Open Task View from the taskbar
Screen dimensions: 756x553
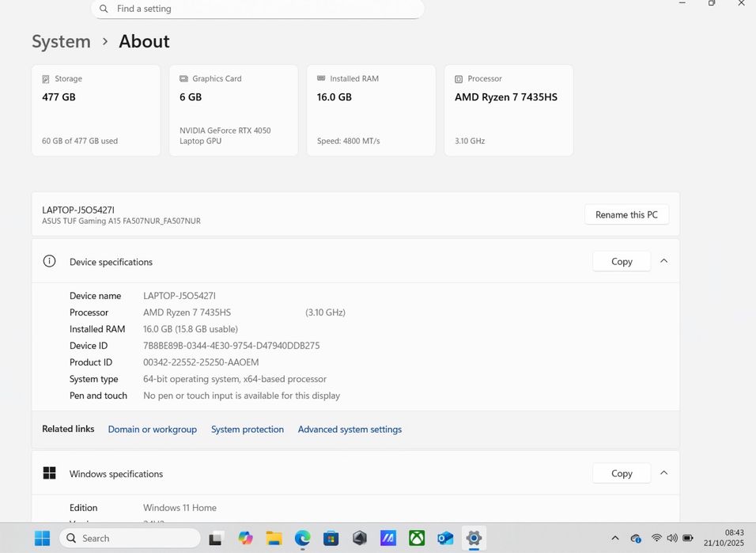coord(216,538)
